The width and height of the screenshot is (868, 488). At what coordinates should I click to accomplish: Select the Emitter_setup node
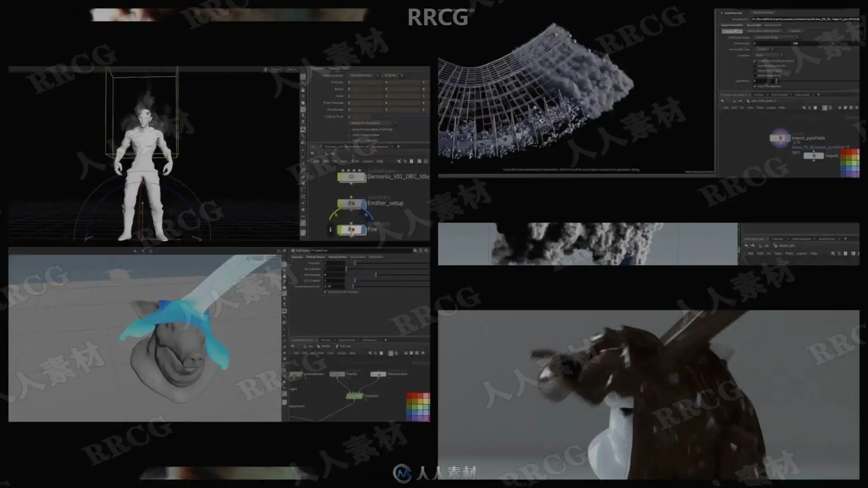(352, 203)
